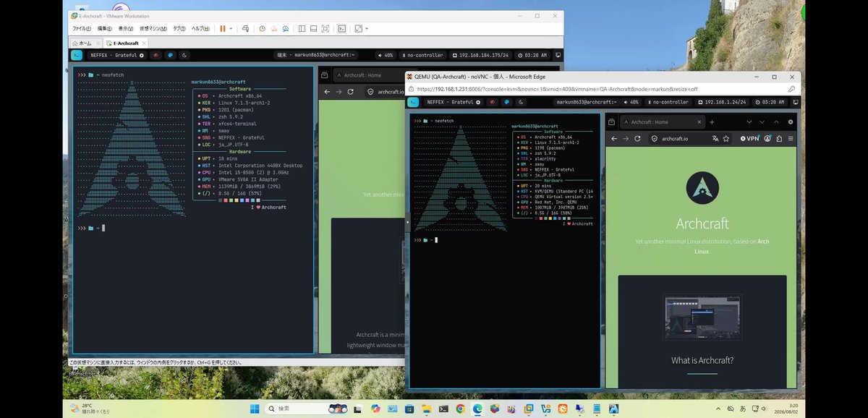Image resolution: width=868 pixels, height=418 pixels.
Task: Open Google Chrome from the Windows taskbar
Action: tap(460, 409)
